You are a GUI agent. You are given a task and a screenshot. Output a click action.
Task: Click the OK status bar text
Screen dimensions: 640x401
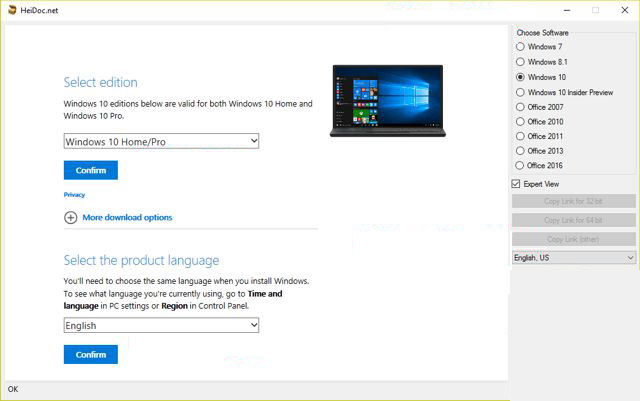click(x=13, y=389)
